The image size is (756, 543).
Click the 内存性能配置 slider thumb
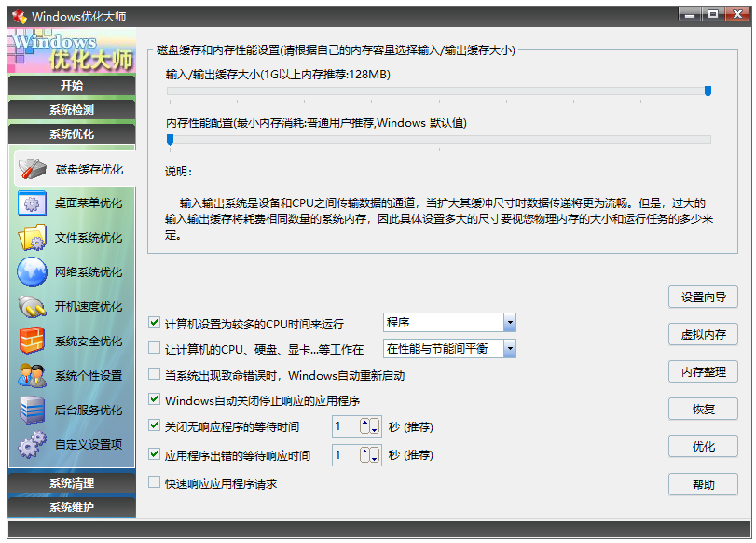click(x=171, y=140)
